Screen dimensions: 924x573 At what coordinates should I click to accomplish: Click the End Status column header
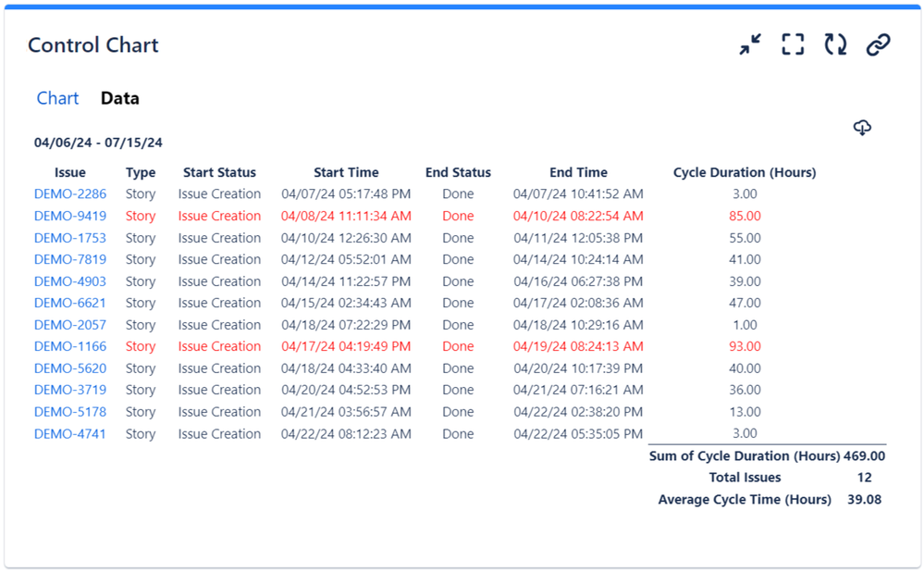click(x=458, y=172)
